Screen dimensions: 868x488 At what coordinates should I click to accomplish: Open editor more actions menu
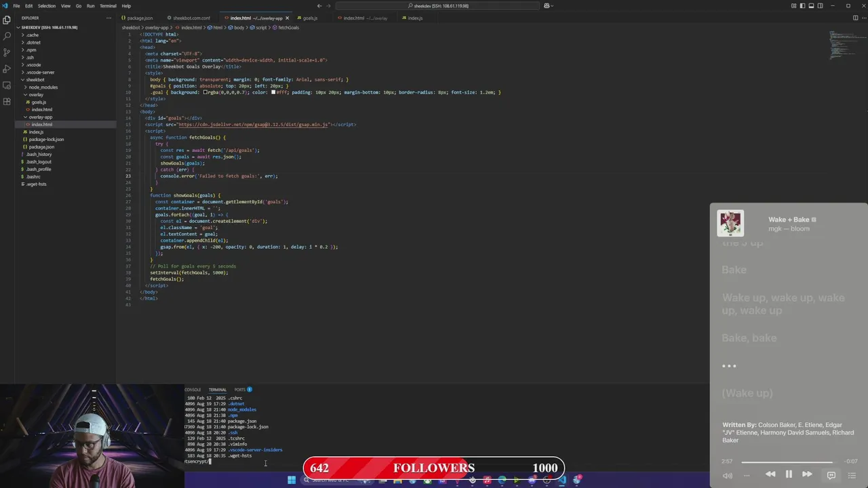pos(863,18)
